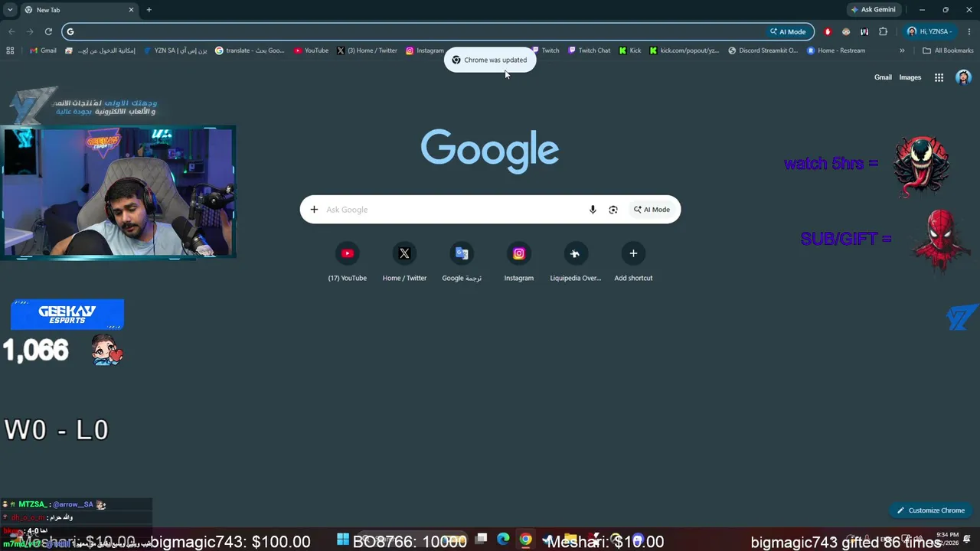Open the Liquipedia Overwatch shortcut tile
Image resolution: width=980 pixels, height=551 pixels.
click(x=576, y=262)
